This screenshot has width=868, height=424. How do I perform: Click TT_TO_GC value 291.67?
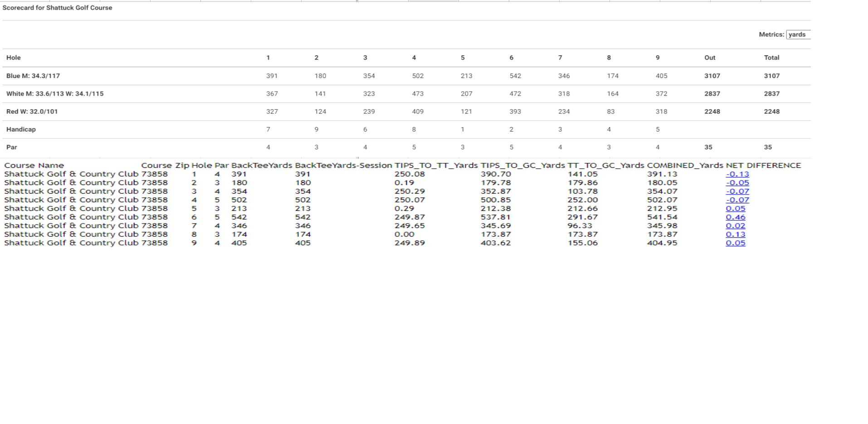click(583, 217)
